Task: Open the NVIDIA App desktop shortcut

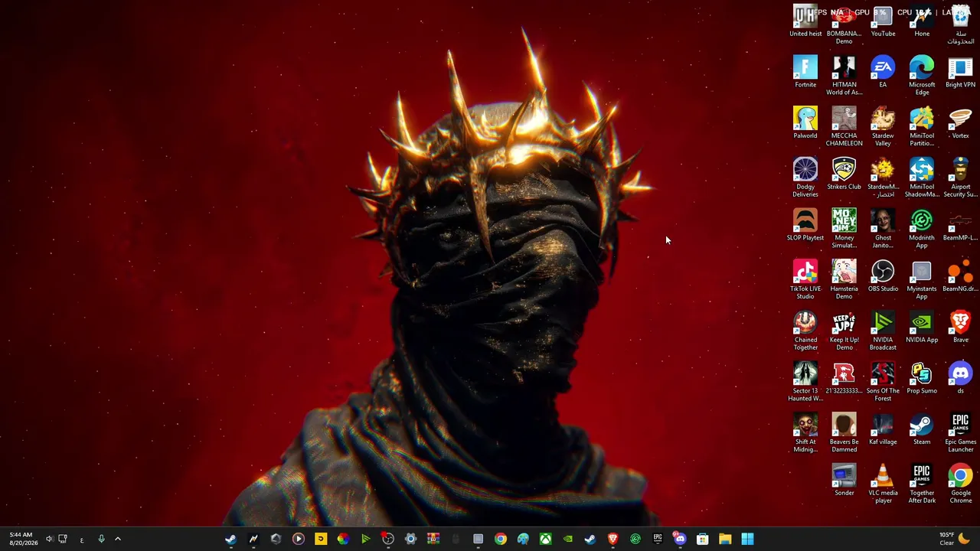Action: pos(922,328)
